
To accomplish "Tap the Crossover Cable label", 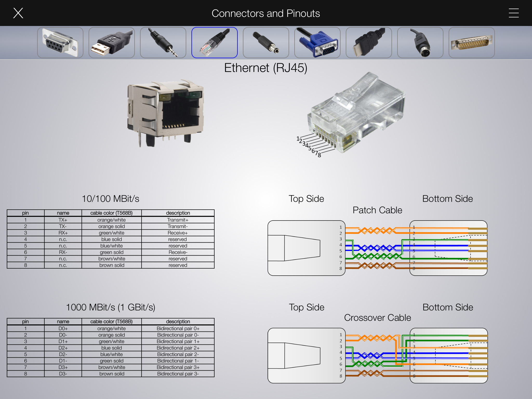I will tap(377, 318).
